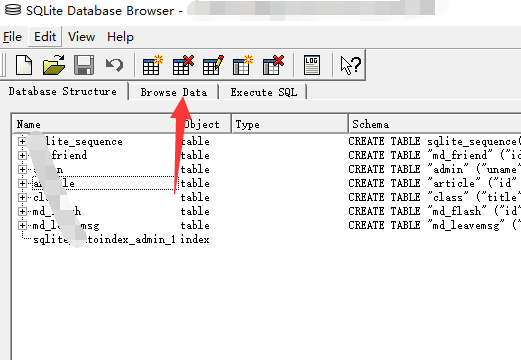
Task: Click the Revert undo arrow icon
Action: 114,65
